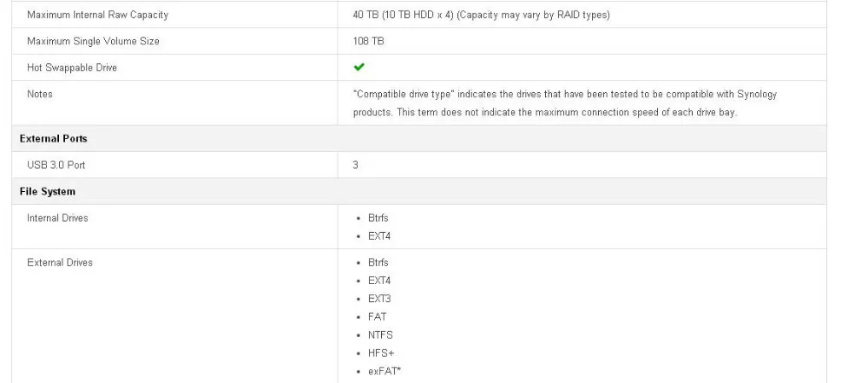Click the Maximum Internal Raw Capacity label
Screen dimensions: 868x383
click(97, 15)
